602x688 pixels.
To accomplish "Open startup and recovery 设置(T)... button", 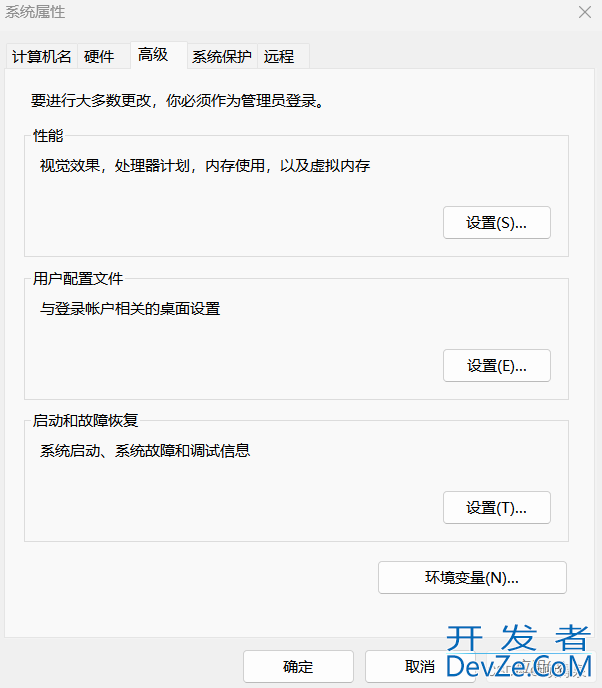I will tap(497, 508).
